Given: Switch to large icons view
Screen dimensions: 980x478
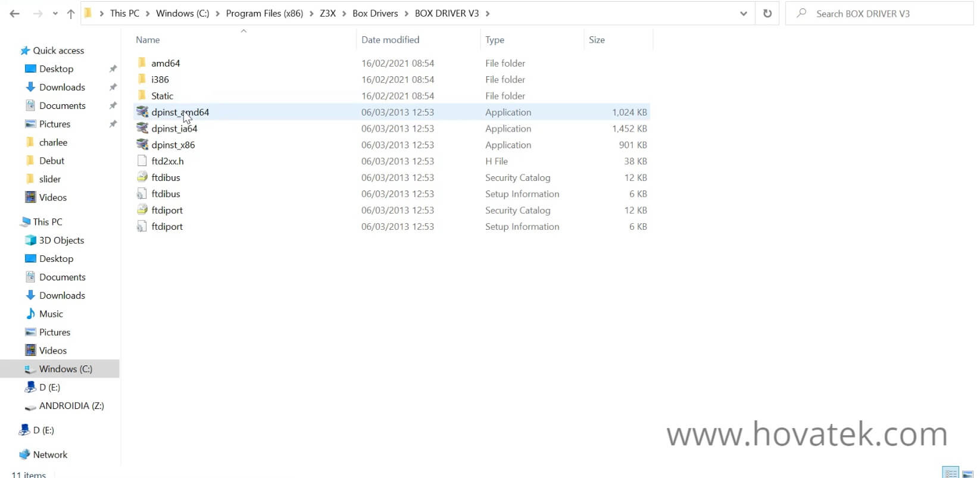Looking at the screenshot, I should 967,473.
